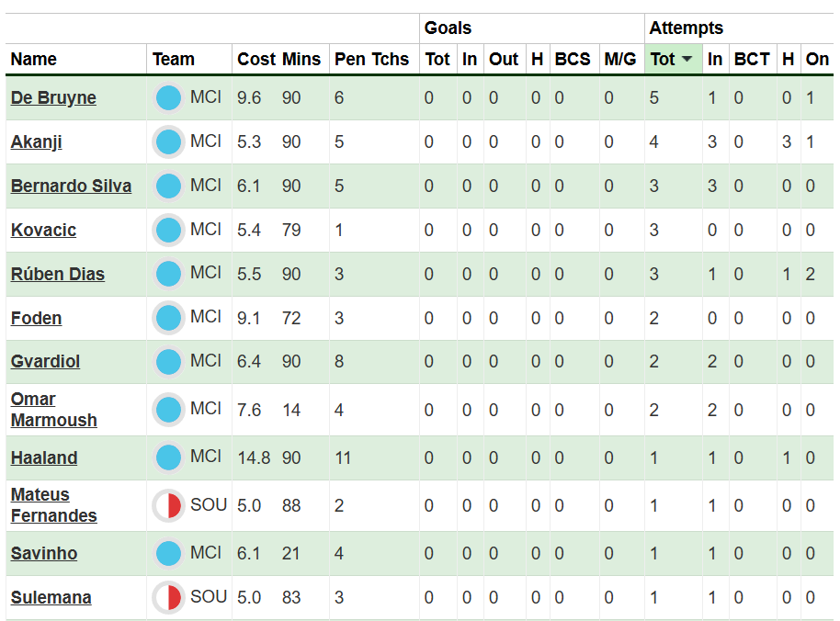Sort by Mins column header
Viewport: 840px width, 621px height.
(x=301, y=60)
